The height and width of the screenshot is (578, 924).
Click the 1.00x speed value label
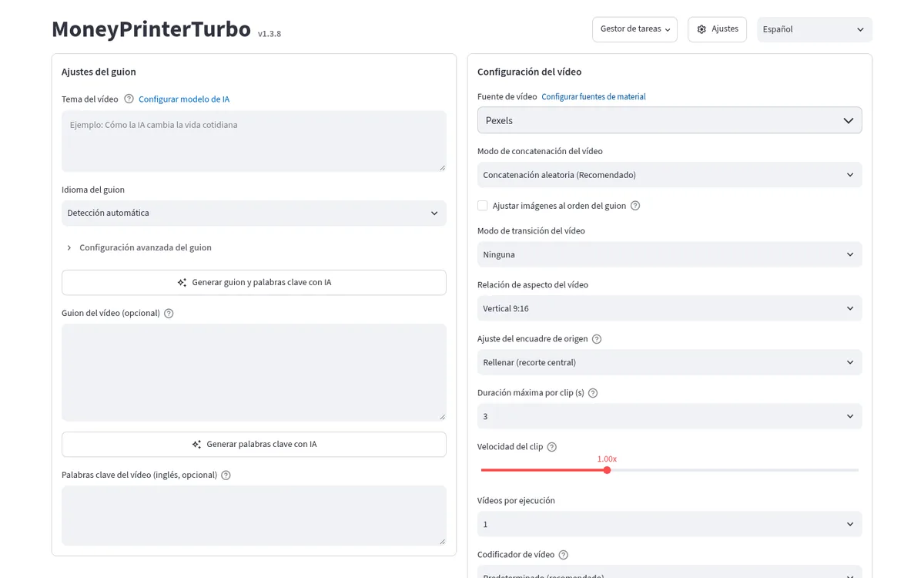tap(607, 459)
